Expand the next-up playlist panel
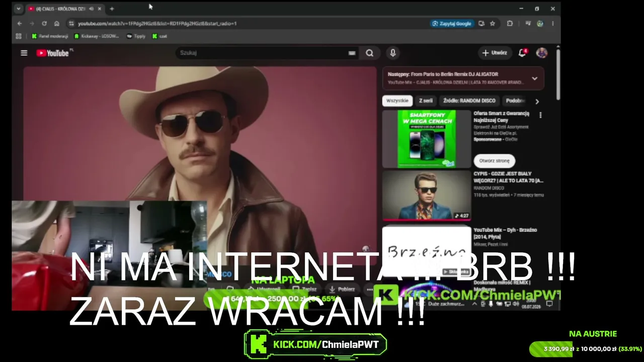644x362 pixels. click(534, 78)
